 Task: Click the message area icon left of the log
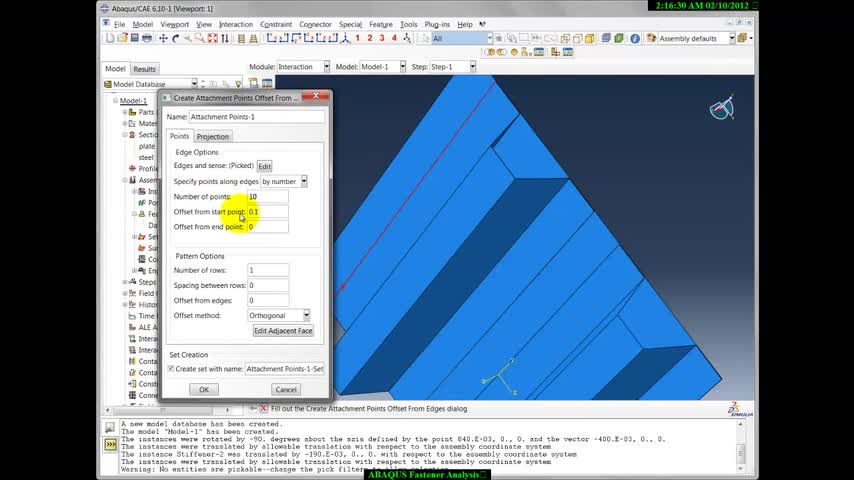tap(110, 428)
